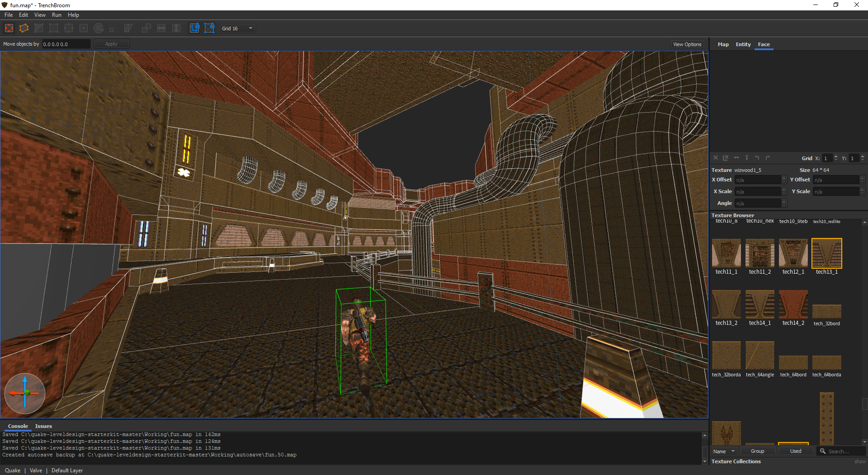The height and width of the screenshot is (475, 868).
Task: Select the Face tool icon
Action: (x=84, y=28)
